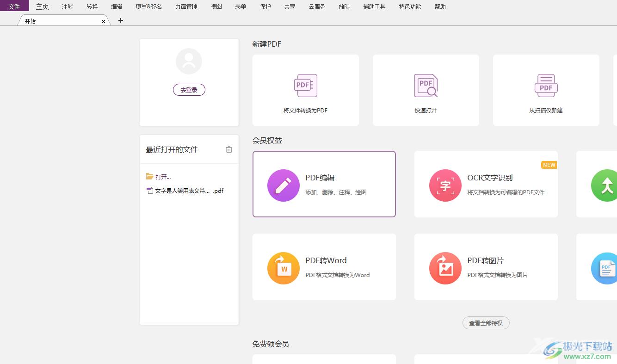Click the 免费领会员 section heading

tap(271, 344)
